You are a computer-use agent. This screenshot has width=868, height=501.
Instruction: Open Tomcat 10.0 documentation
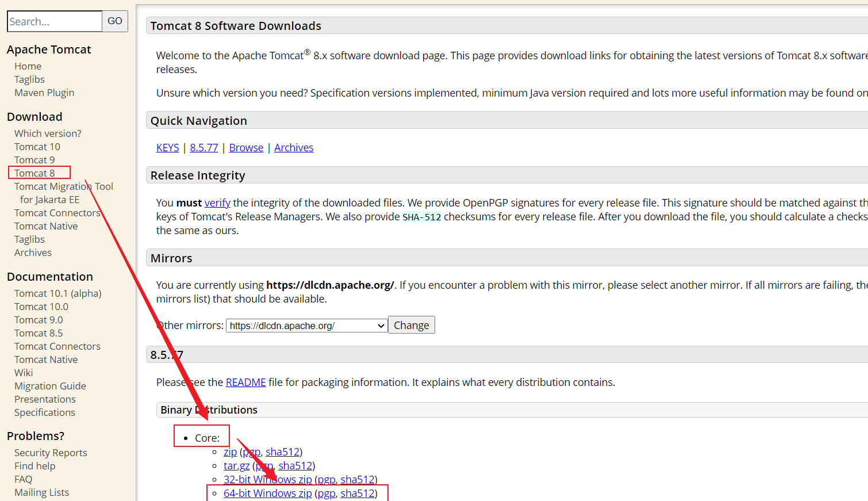click(x=41, y=307)
